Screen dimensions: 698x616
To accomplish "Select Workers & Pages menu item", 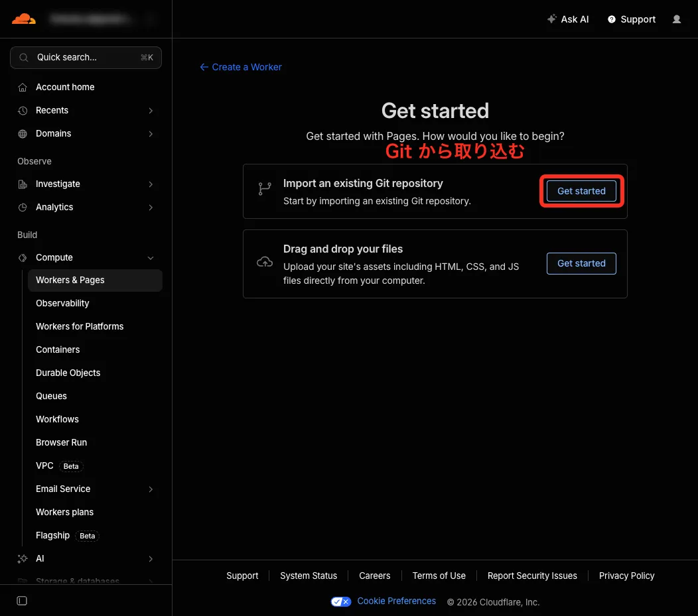I will [95, 280].
